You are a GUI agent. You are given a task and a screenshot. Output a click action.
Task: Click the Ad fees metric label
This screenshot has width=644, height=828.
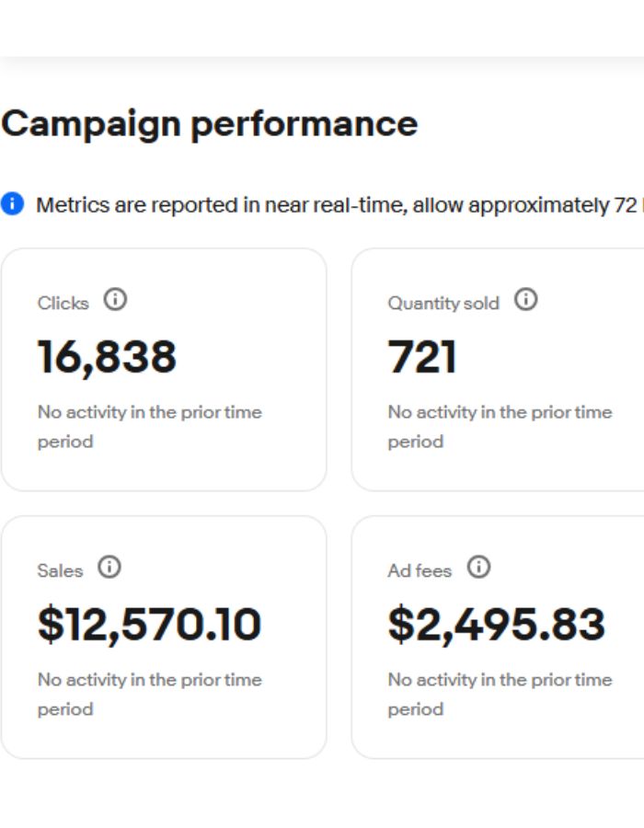[x=420, y=570]
